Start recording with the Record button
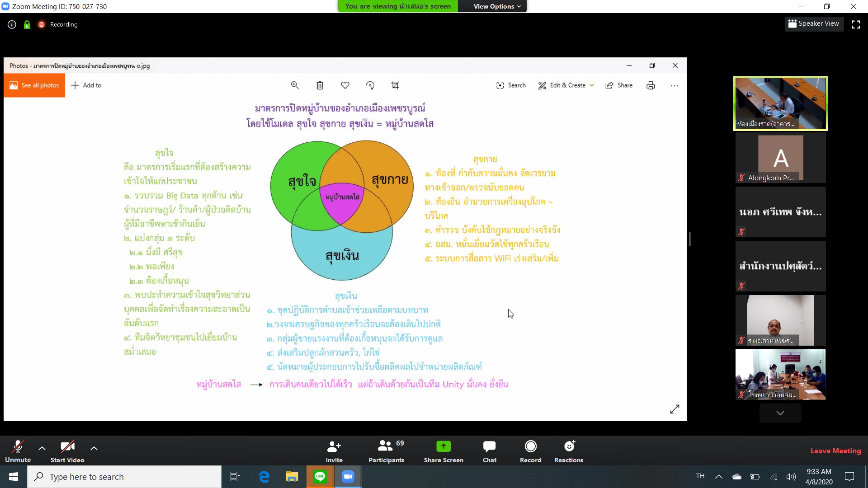This screenshot has width=868, height=488. coord(530,447)
